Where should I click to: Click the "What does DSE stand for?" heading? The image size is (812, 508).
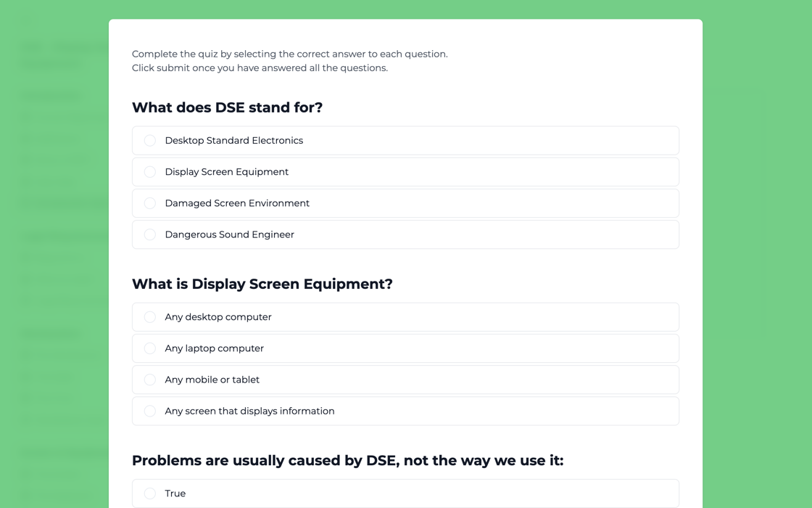point(227,107)
